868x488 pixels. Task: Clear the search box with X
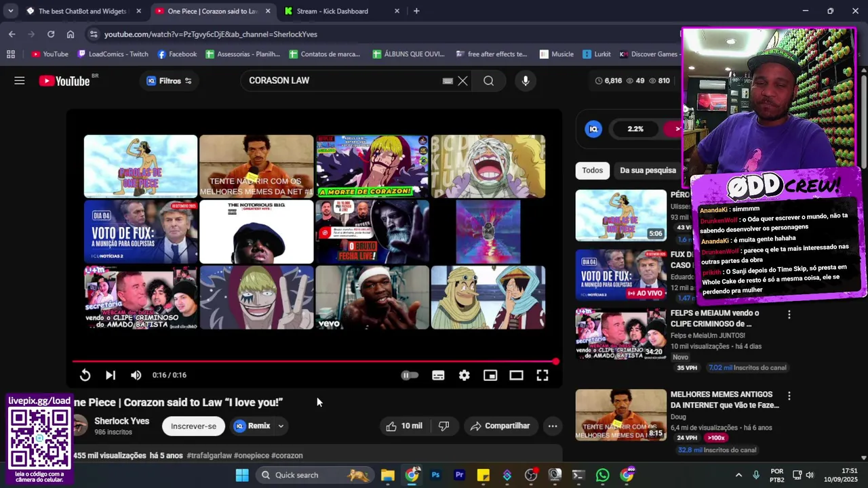[x=462, y=81]
